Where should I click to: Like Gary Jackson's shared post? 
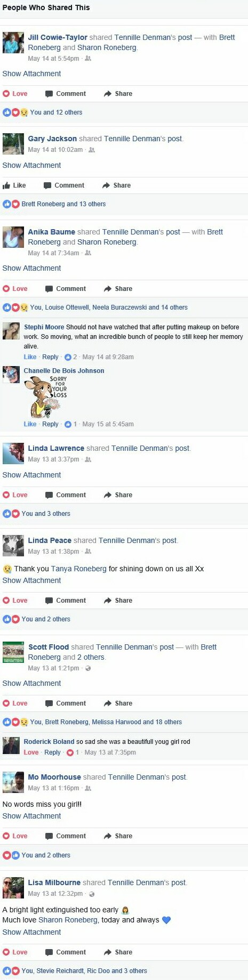[x=14, y=185]
